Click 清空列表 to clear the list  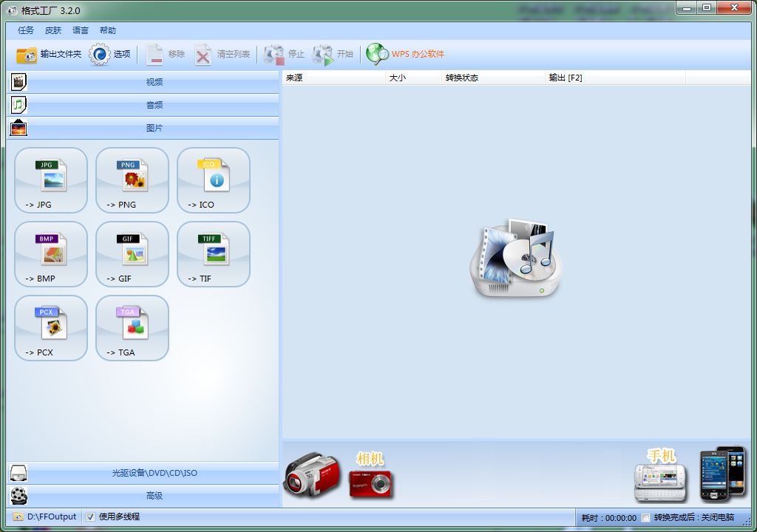pos(223,54)
